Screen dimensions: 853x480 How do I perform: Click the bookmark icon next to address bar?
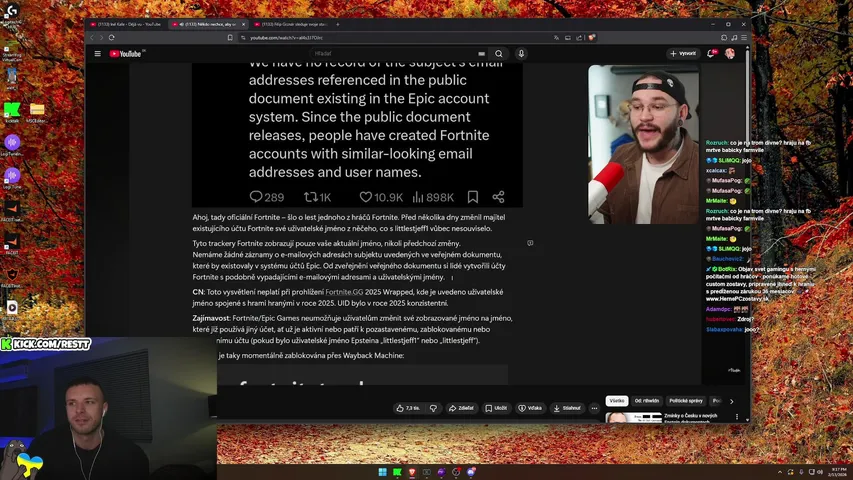coord(230,38)
